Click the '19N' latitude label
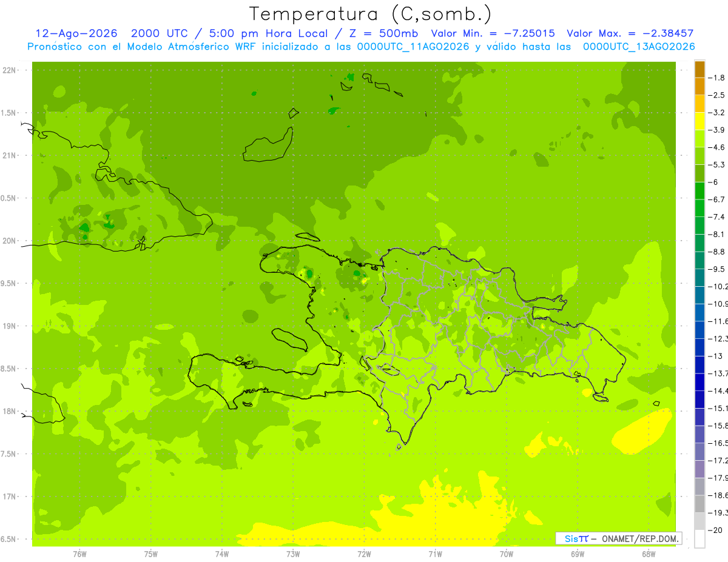The image size is (728, 562). 9,326
